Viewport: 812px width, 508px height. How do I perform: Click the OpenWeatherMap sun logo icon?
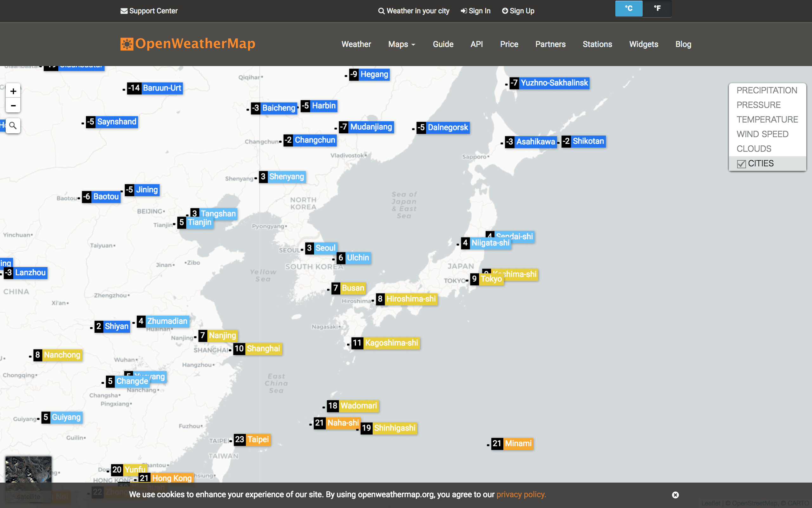(127, 44)
